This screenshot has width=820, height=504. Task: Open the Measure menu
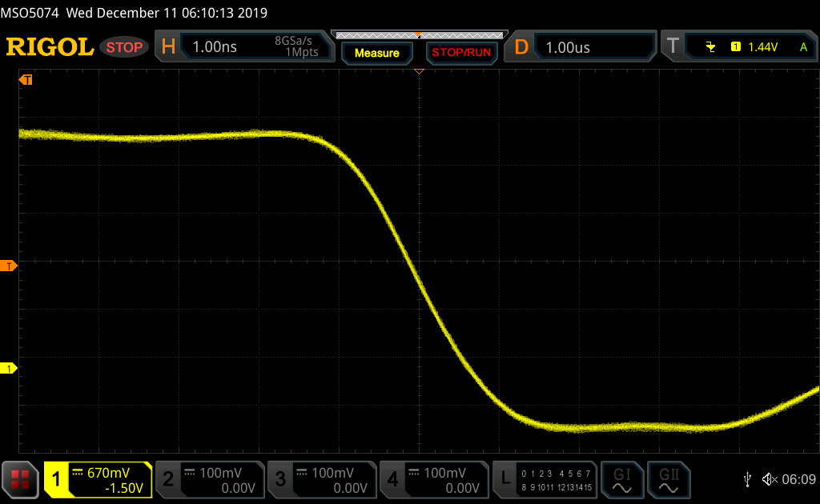pyautogui.click(x=376, y=53)
